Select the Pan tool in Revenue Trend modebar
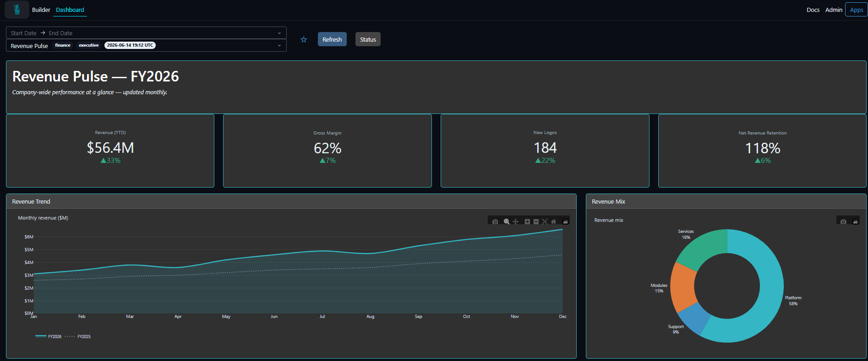The width and height of the screenshot is (868, 361). 515,221
